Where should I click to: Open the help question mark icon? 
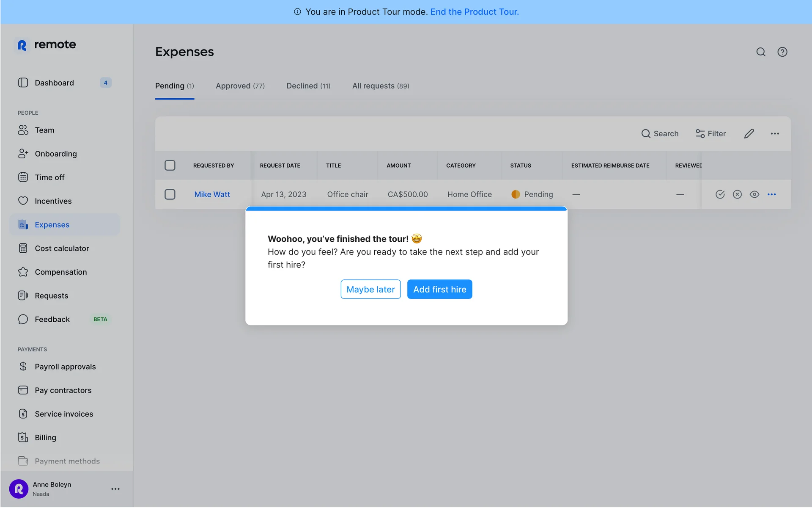pos(782,52)
